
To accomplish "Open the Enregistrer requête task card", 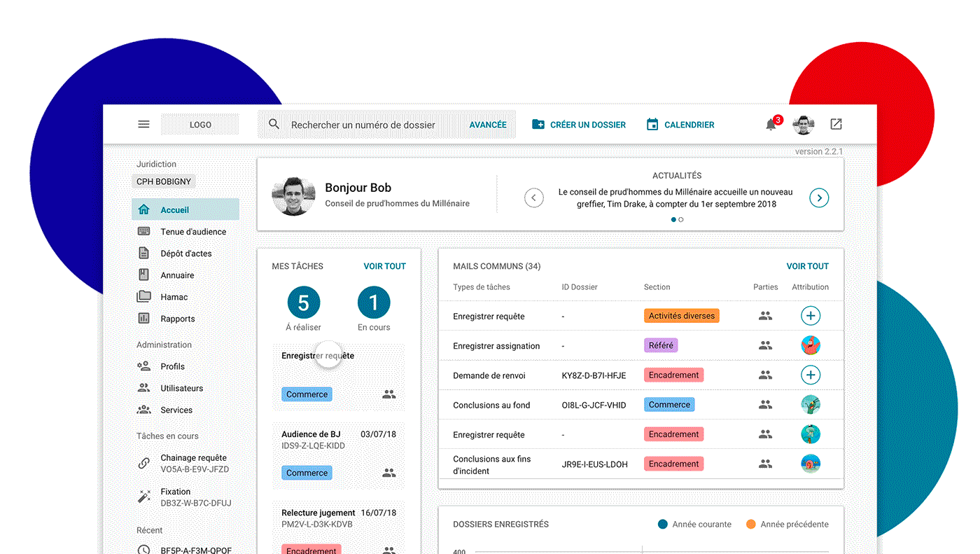I will pyautogui.click(x=338, y=378).
